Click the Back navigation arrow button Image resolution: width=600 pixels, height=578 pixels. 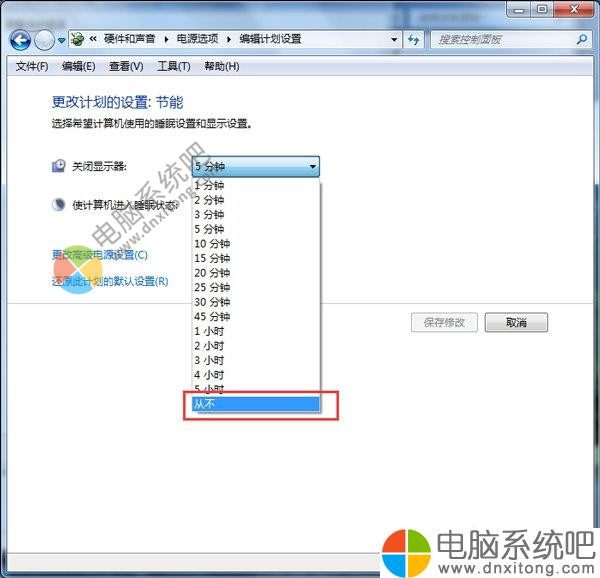(20, 40)
